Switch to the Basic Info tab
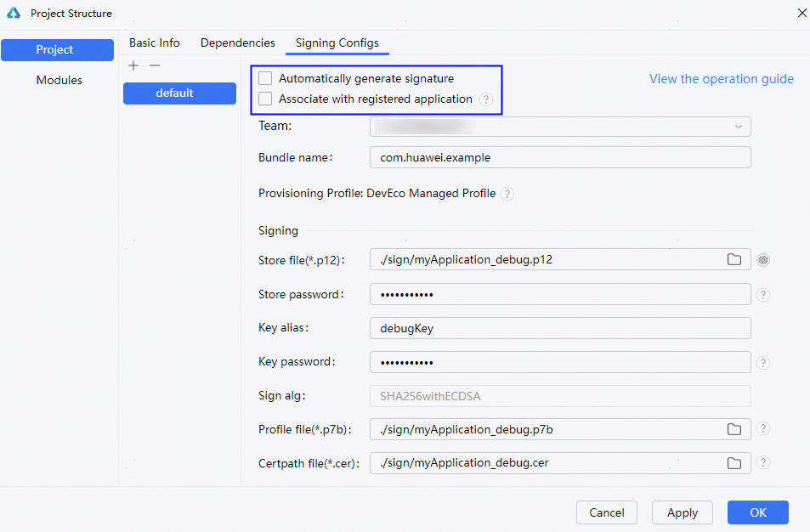810x532 pixels. pos(155,43)
